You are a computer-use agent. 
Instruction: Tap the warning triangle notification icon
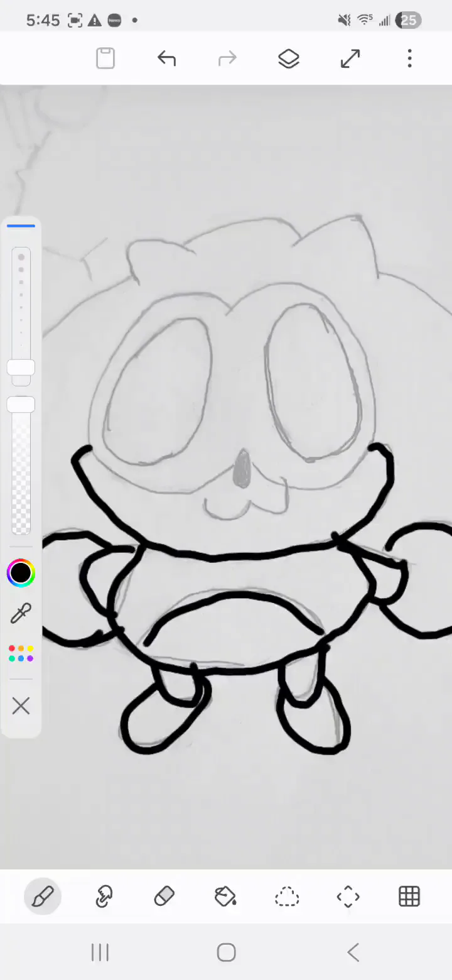94,20
